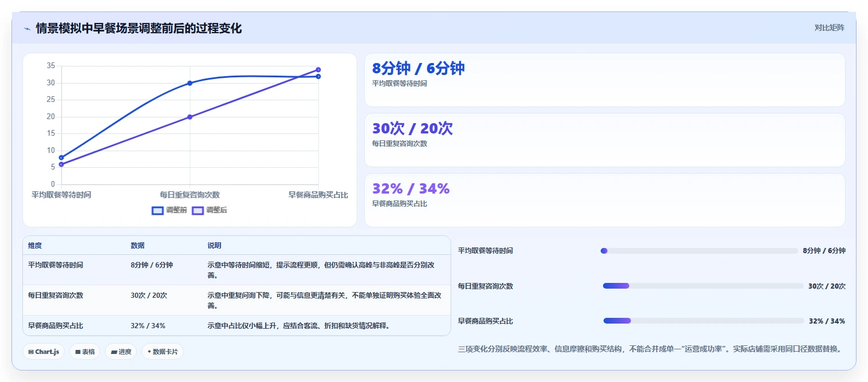The height and width of the screenshot is (382, 868).
Task: Click the 早餐商品购买占比 progress bar
Action: pyautogui.click(x=704, y=321)
